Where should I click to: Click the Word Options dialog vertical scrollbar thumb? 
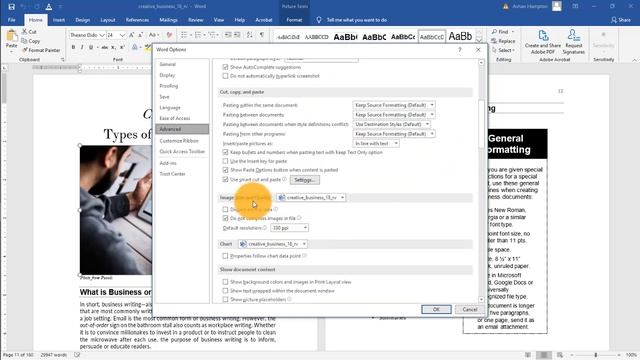(x=482, y=124)
